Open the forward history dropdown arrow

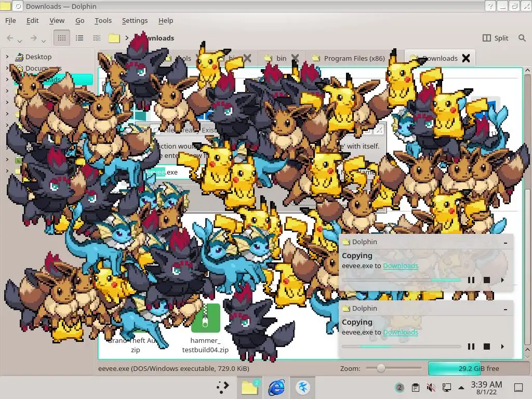(x=44, y=41)
